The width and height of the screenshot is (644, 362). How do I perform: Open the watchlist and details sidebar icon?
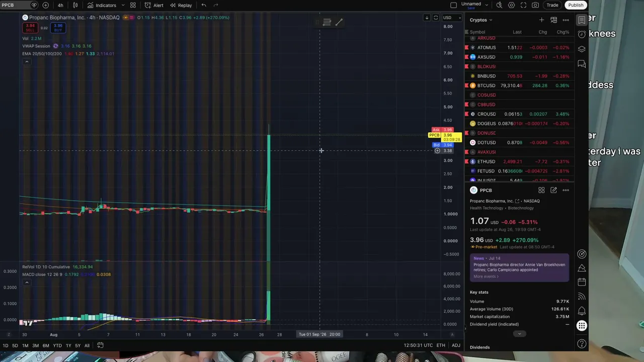click(582, 20)
